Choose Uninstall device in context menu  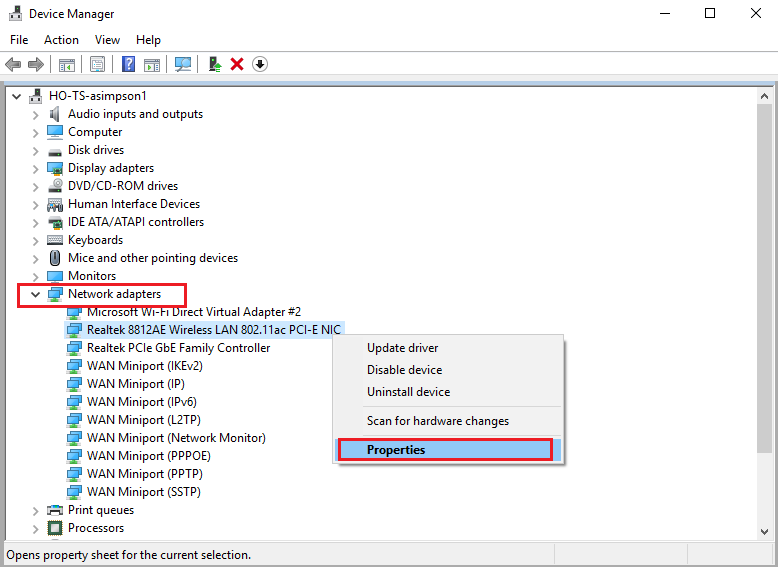[x=449, y=391]
